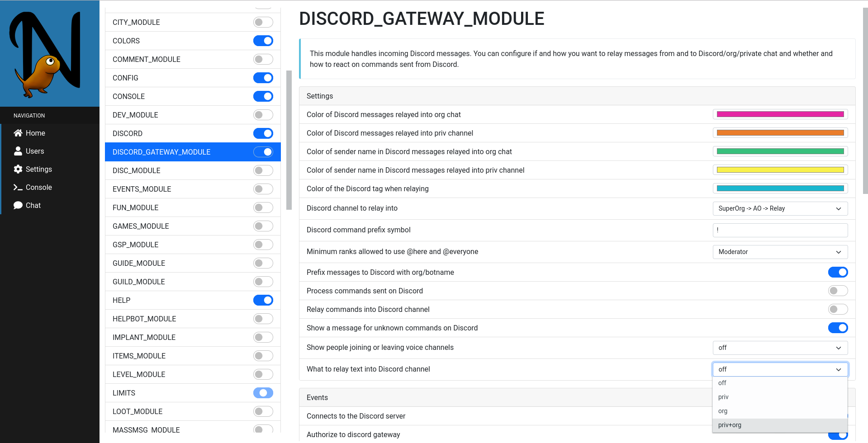Open the Home navigation item

tap(50, 133)
